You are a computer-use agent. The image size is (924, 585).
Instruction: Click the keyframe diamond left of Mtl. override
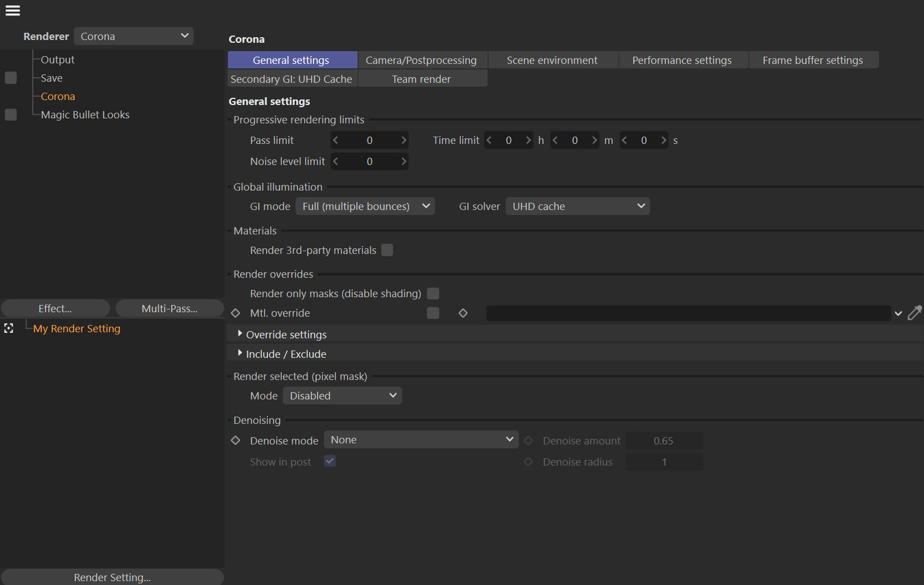pyautogui.click(x=236, y=313)
